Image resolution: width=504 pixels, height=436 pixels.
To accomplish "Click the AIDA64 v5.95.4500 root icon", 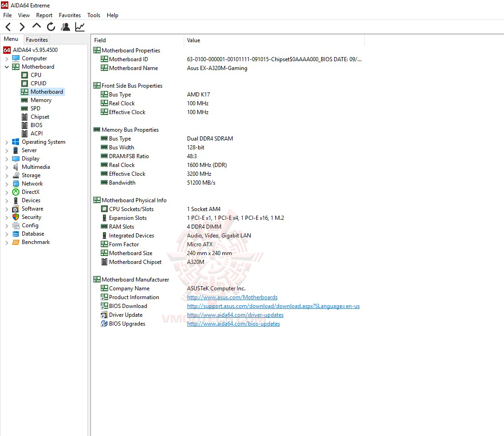I will (x=7, y=50).
